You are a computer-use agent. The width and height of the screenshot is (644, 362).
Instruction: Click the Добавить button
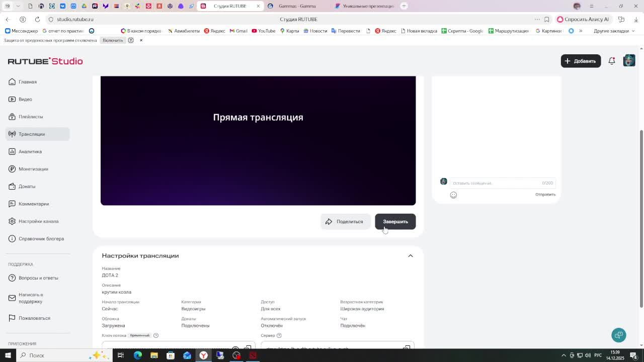tap(581, 61)
